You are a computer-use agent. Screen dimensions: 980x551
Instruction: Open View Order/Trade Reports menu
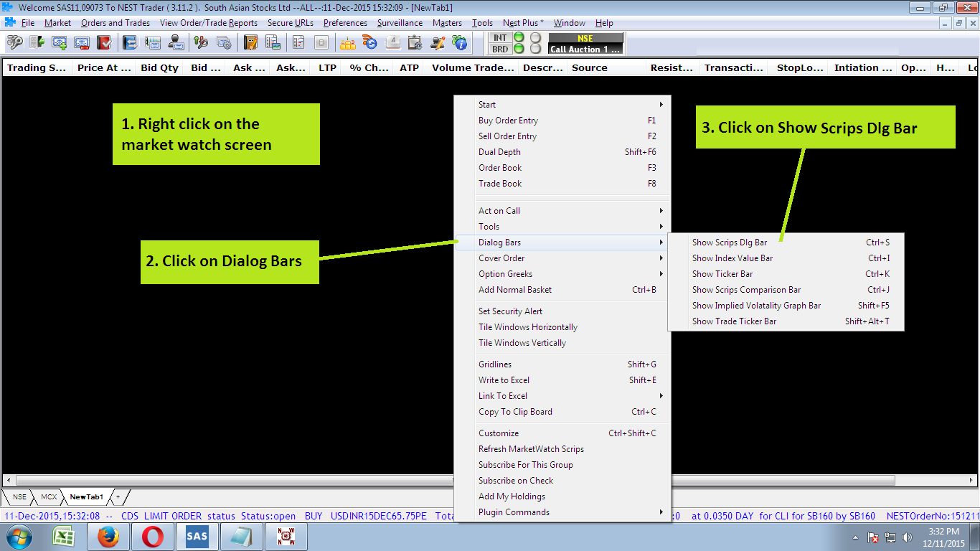point(209,23)
